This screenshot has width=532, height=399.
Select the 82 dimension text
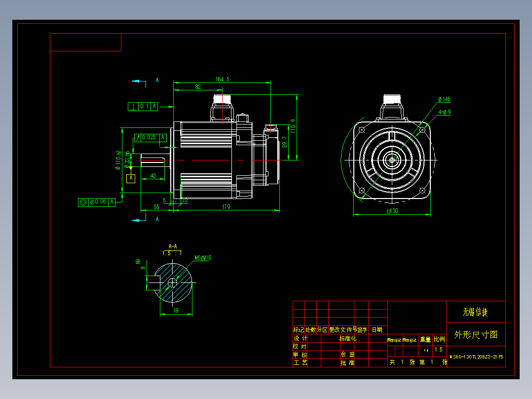198,87
